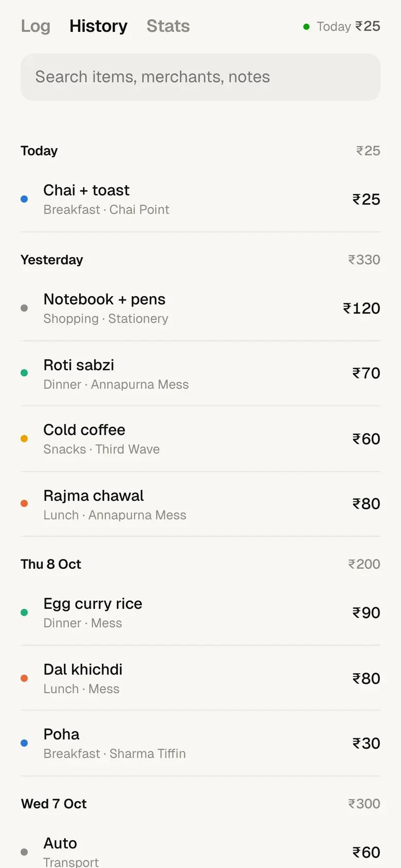Image resolution: width=401 pixels, height=868 pixels.
Task: Open the Dal khichdi lunch entry
Action: pos(200,678)
